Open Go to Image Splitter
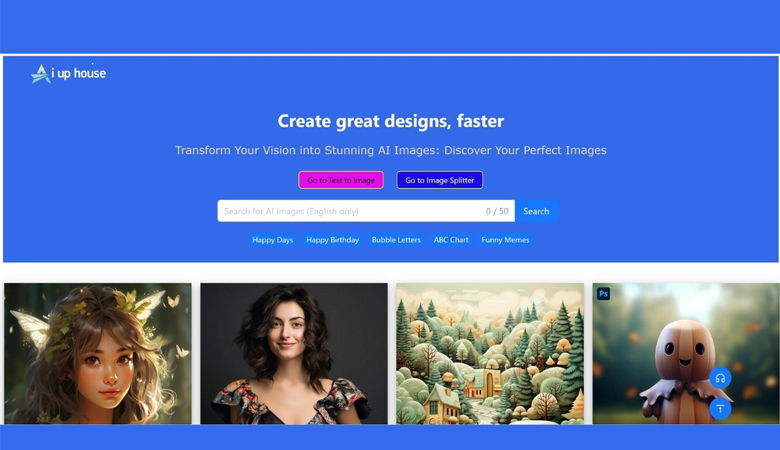This screenshot has width=780, height=450. 440,180
